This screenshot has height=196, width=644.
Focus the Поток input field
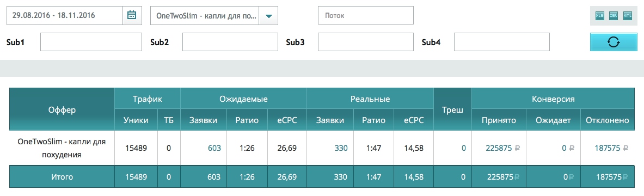pos(365,16)
